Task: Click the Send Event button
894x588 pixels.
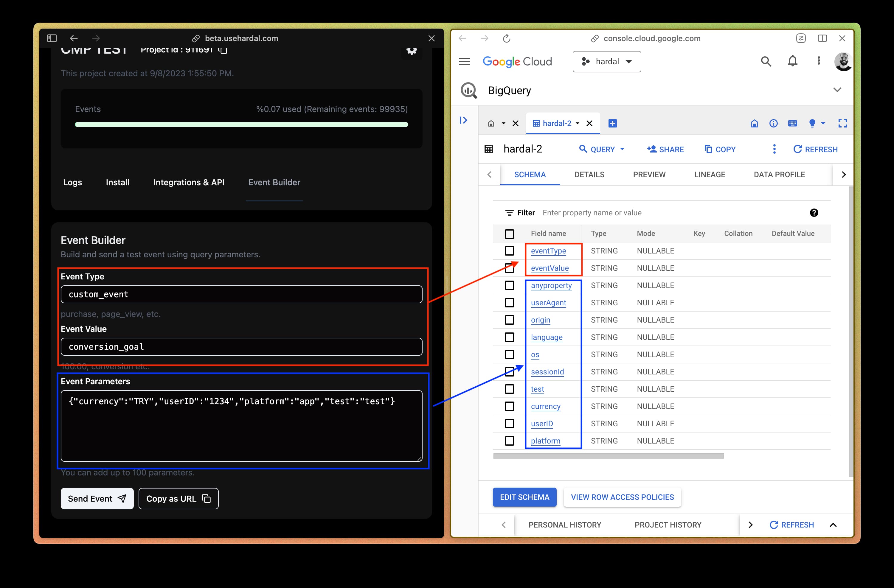Action: pyautogui.click(x=97, y=499)
